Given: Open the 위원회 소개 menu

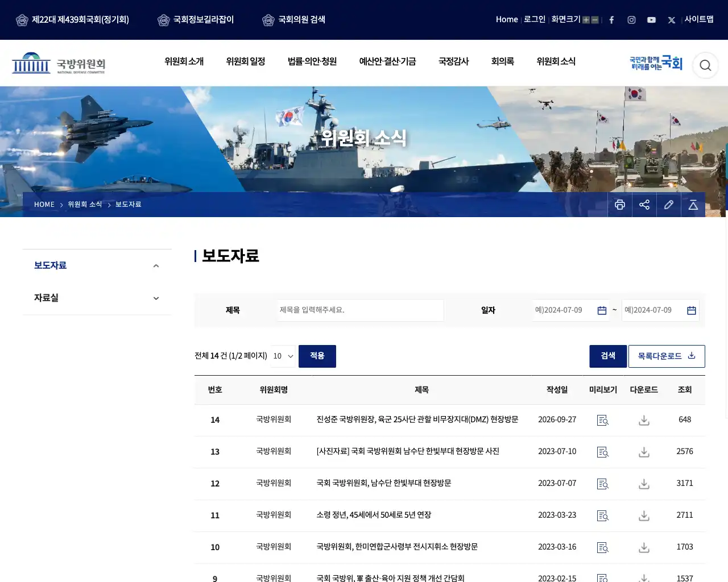Looking at the screenshot, I should coord(184,61).
